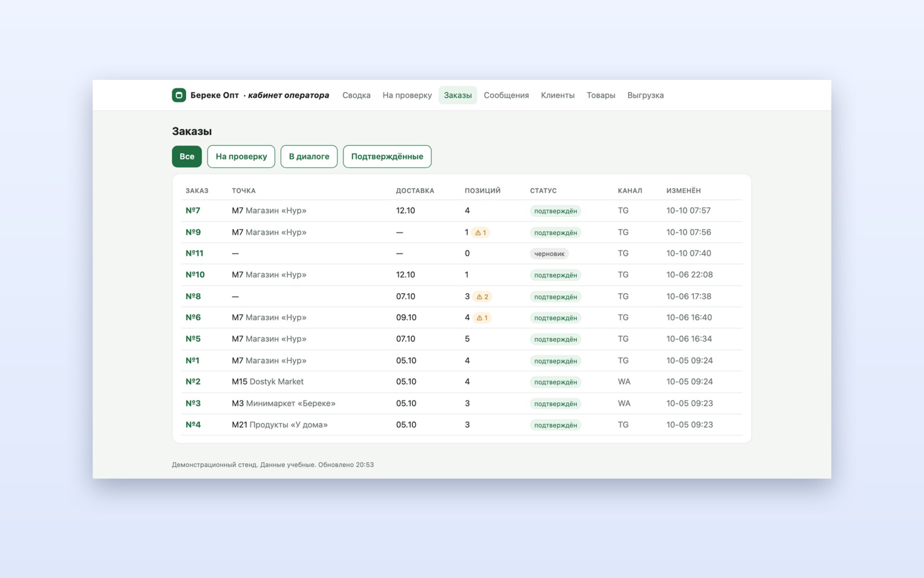
Task: Click the Изменён column header
Action: 683,191
